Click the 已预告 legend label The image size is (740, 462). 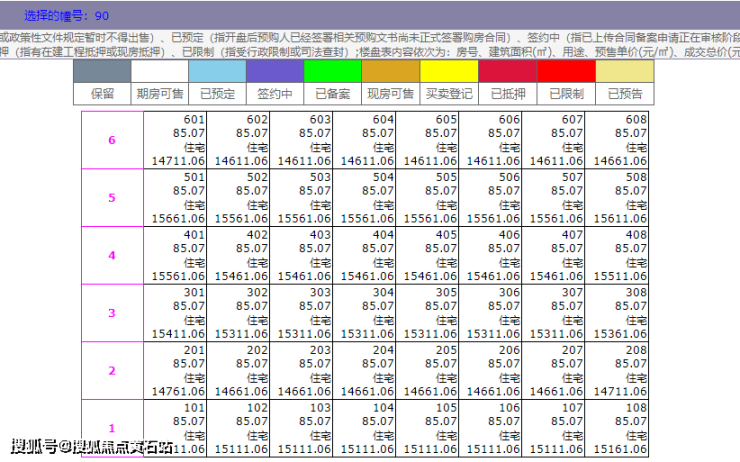(624, 94)
